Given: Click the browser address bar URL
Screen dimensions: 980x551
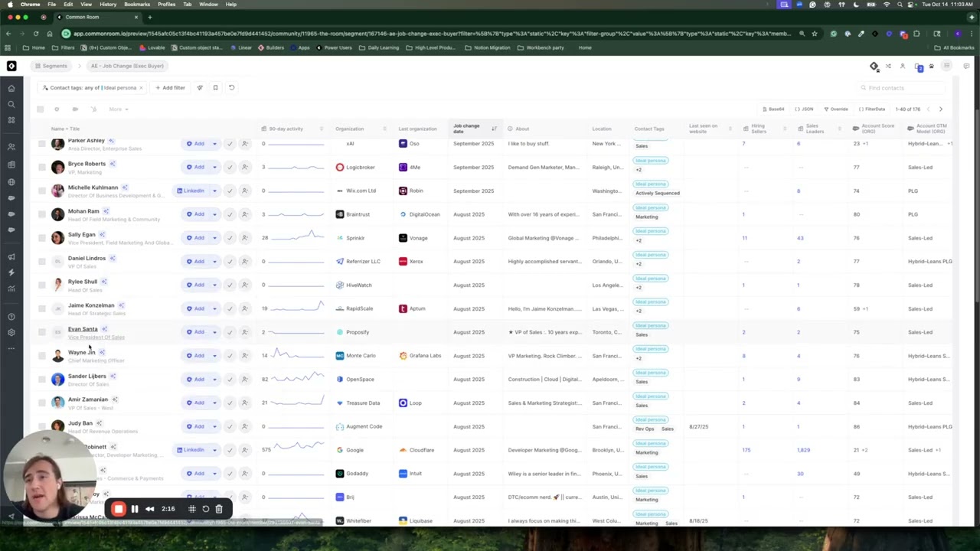Looking at the screenshot, I should tap(433, 34).
